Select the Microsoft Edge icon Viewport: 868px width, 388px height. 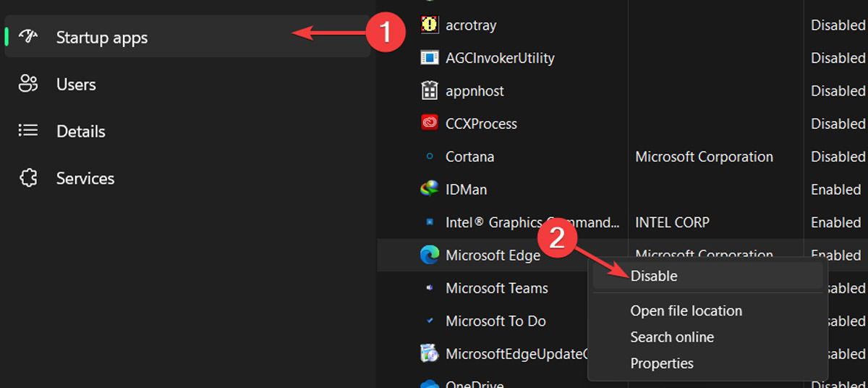pyautogui.click(x=430, y=255)
